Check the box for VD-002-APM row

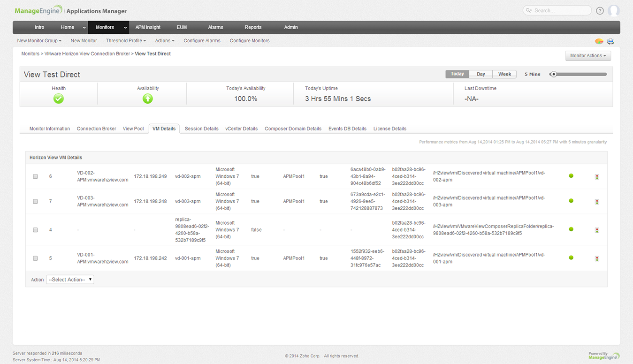tap(35, 177)
